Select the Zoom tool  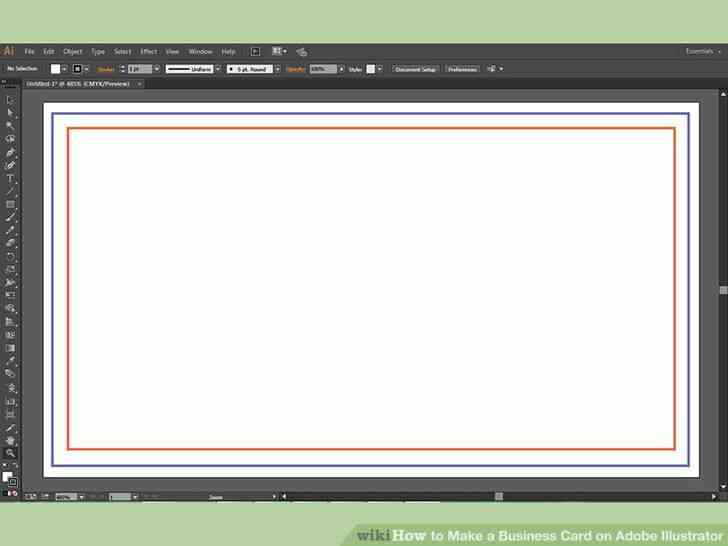10,454
